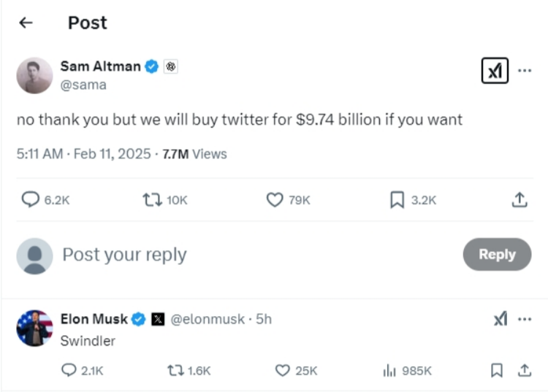Open more options on the Swindler reply

pos(525,319)
